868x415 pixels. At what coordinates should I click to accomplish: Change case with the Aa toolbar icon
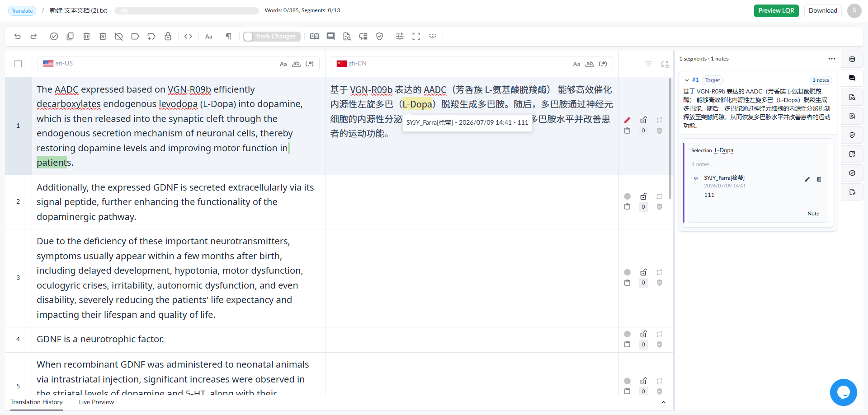tap(208, 37)
